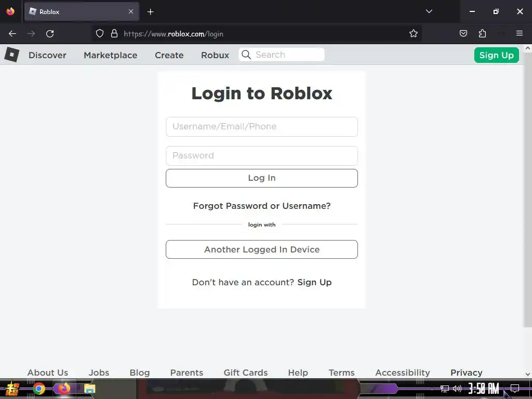This screenshot has width=532, height=399.
Task: Open the extensions puzzle icon
Action: [482, 33]
